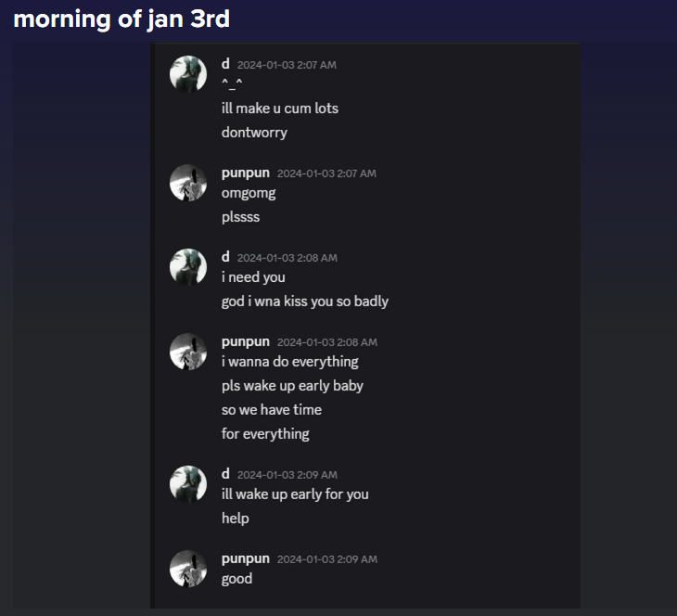
Task: Click the 'ill wake up early for you' message
Action: click(x=295, y=494)
